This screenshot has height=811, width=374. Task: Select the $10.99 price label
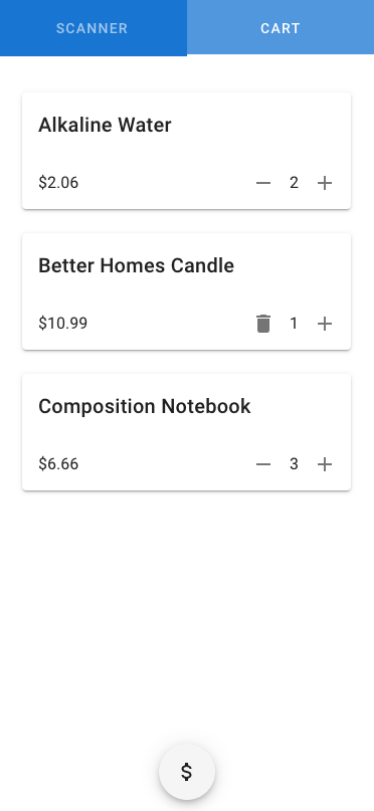63,324
